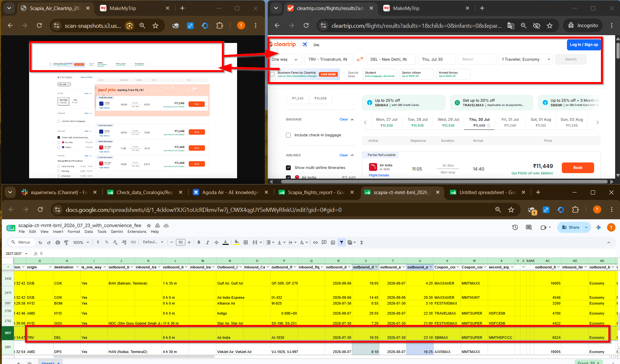Open the name box dropdown arrow
Screen dimensions: 620x364
click(x=27, y=254)
